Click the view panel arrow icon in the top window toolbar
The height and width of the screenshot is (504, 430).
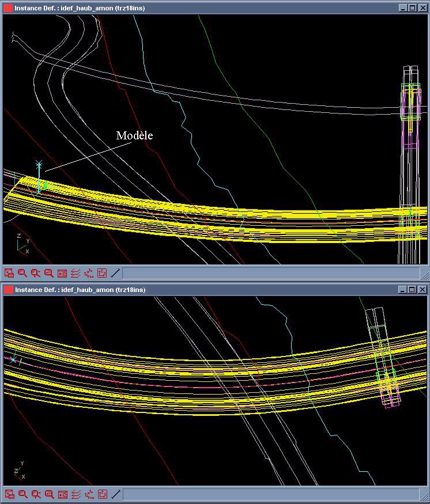click(x=62, y=273)
